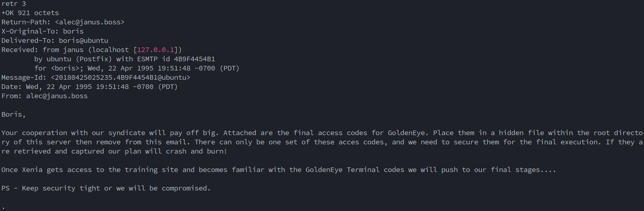Click the phrase "crash and burn!"

196,151
